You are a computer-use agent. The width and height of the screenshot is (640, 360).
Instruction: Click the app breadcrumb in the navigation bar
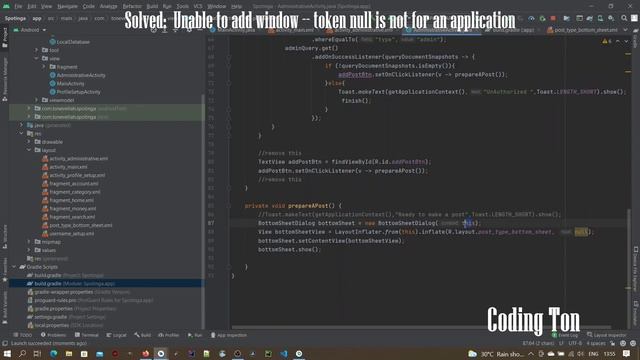[37, 18]
